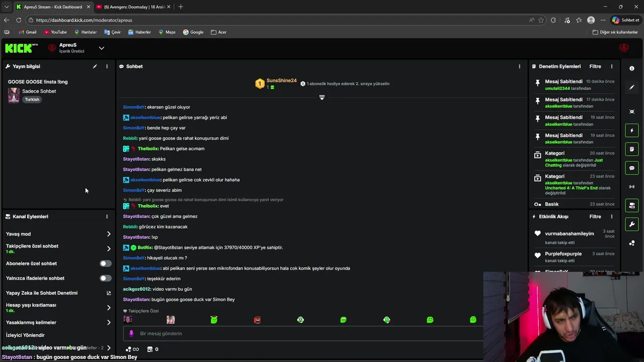Open the Acer bookmarks folder
This screenshot has height=362, width=644.
tap(218, 32)
